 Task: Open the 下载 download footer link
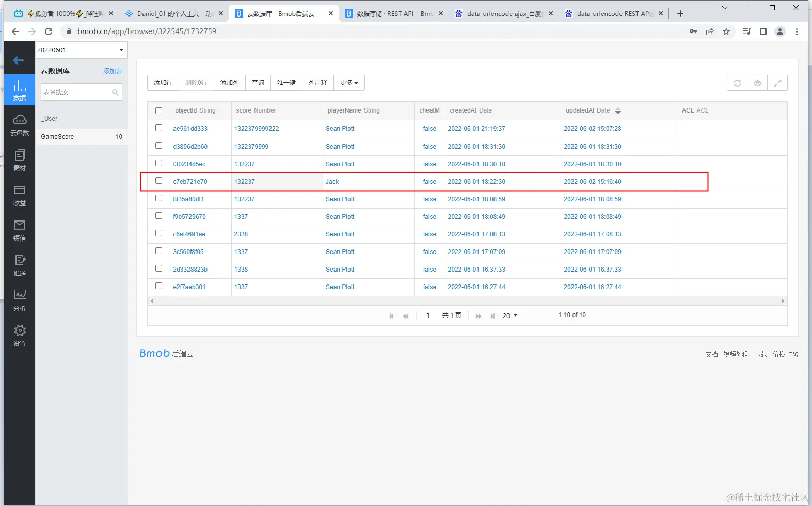[760, 354]
